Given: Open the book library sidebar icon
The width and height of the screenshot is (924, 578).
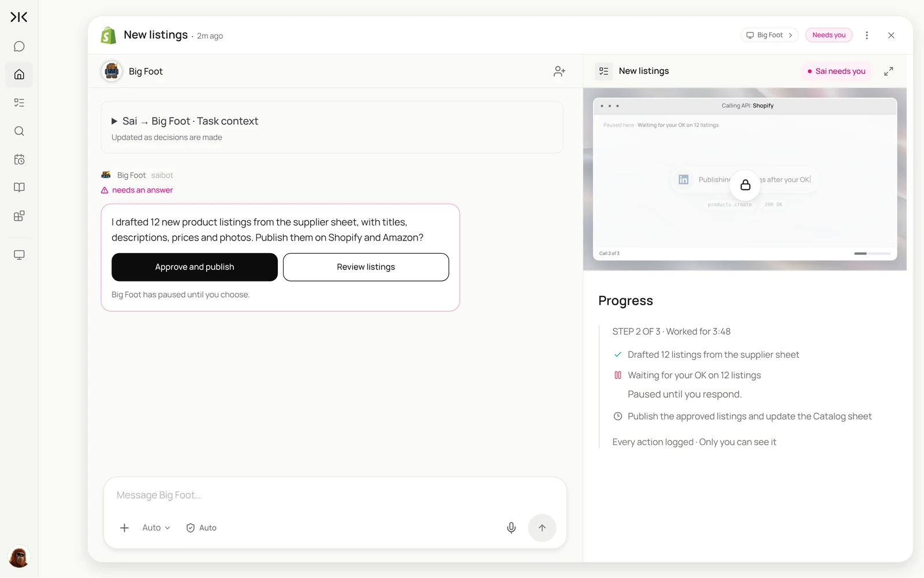Looking at the screenshot, I should pyautogui.click(x=19, y=187).
